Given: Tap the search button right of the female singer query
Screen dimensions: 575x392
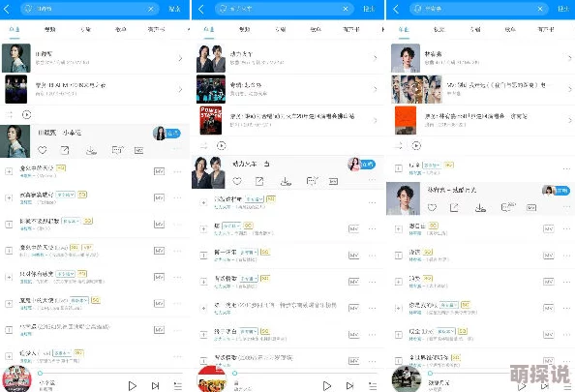Looking at the screenshot, I should click(174, 9).
